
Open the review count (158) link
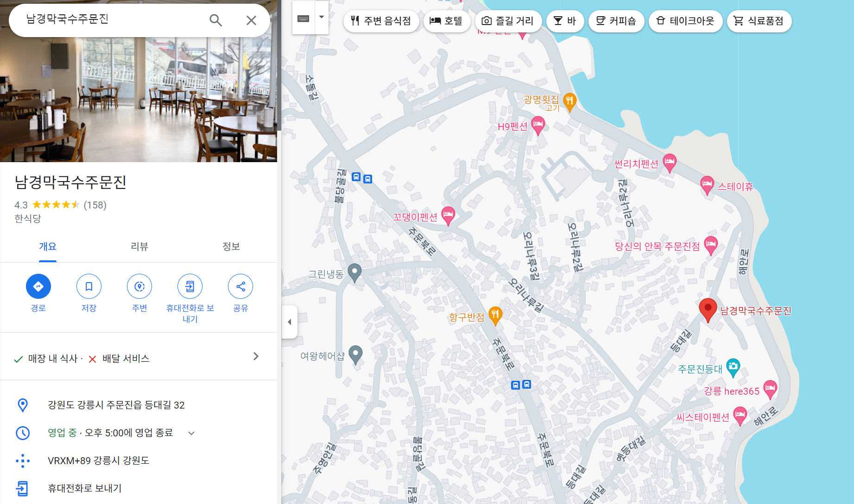(x=95, y=205)
